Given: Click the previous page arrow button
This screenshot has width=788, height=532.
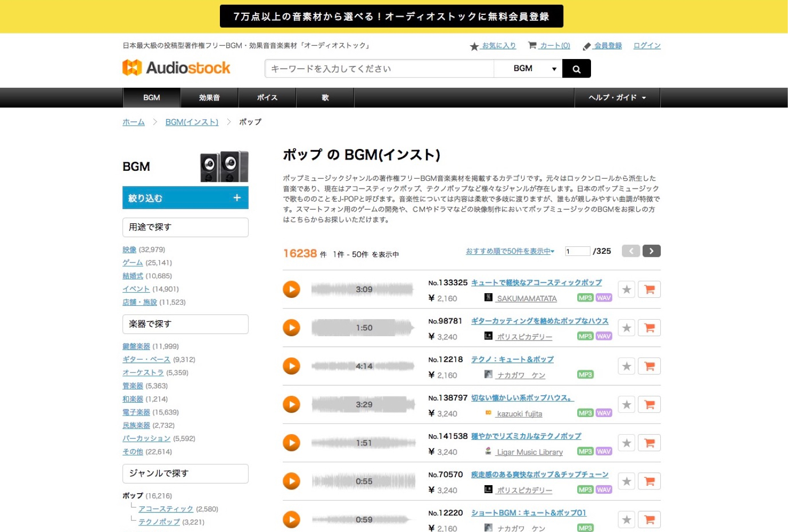Looking at the screenshot, I should click(x=631, y=251).
